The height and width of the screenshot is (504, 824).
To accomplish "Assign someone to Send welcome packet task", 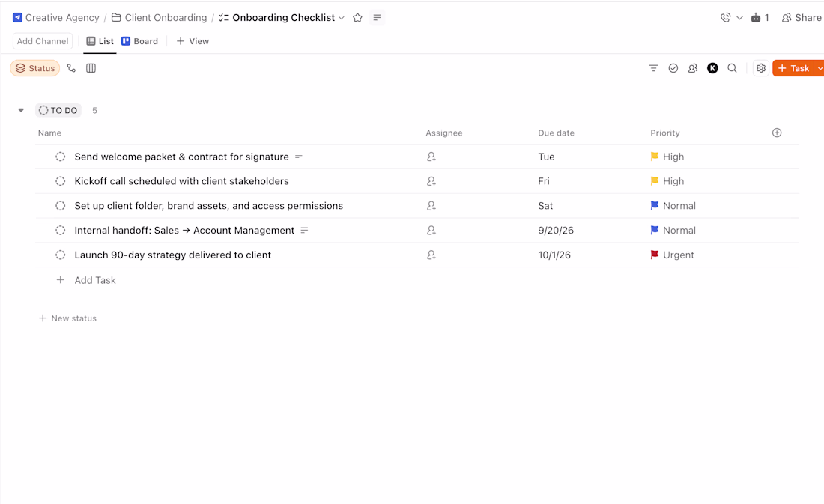I will point(431,157).
